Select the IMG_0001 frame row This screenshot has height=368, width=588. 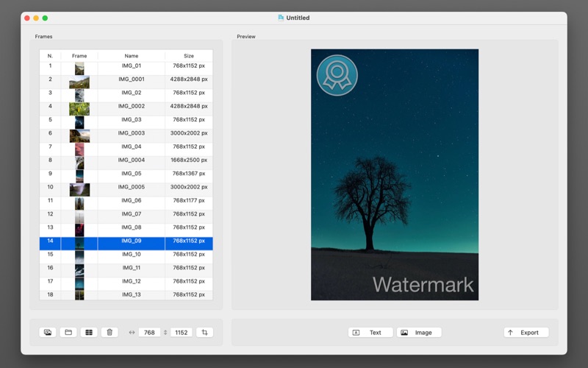[132, 79]
